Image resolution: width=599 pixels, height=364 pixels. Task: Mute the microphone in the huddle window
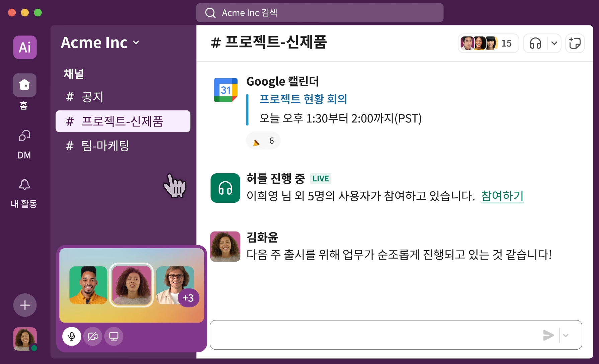click(72, 336)
